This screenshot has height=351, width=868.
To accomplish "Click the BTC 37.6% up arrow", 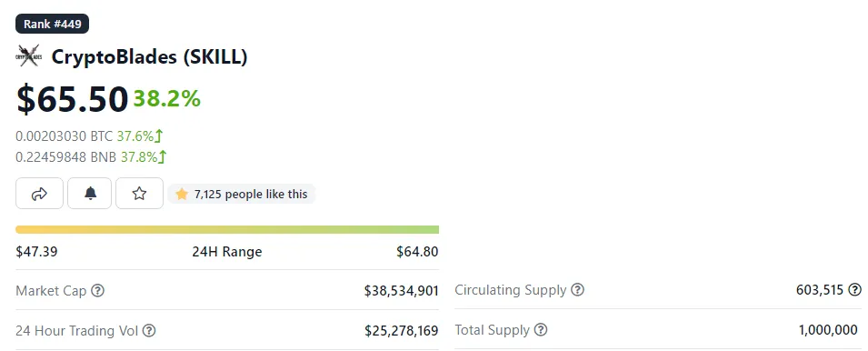I will tap(159, 135).
